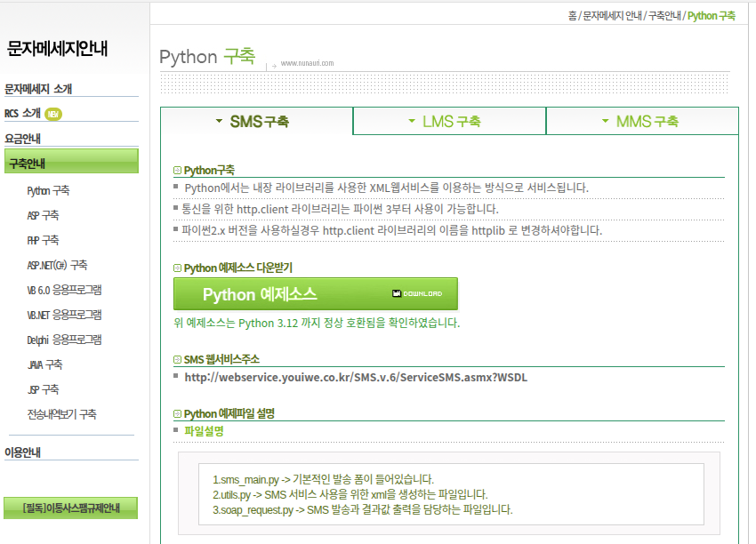Click the NEW badge next to RCS 소개
756x544 pixels.
[53, 114]
